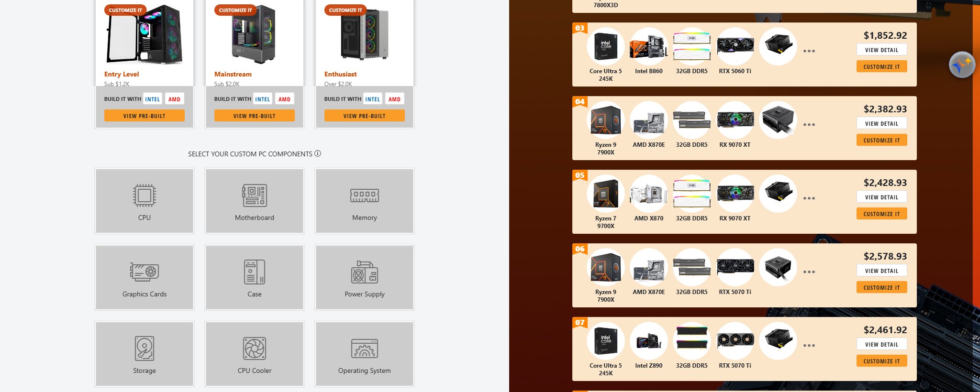The image size is (980, 392).
Task: Open the Case component tile
Action: point(255,277)
